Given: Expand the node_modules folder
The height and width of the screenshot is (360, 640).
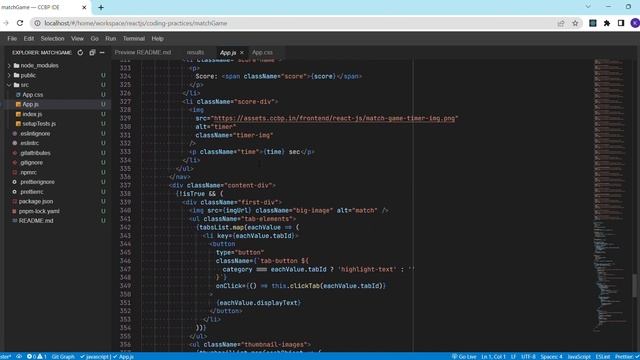Looking at the screenshot, I should tap(9, 65).
